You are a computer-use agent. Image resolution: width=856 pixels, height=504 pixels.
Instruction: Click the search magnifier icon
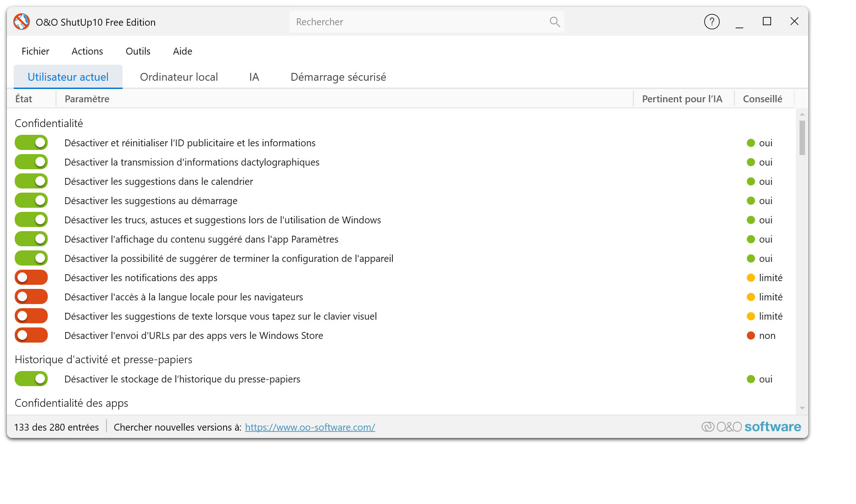[554, 22]
